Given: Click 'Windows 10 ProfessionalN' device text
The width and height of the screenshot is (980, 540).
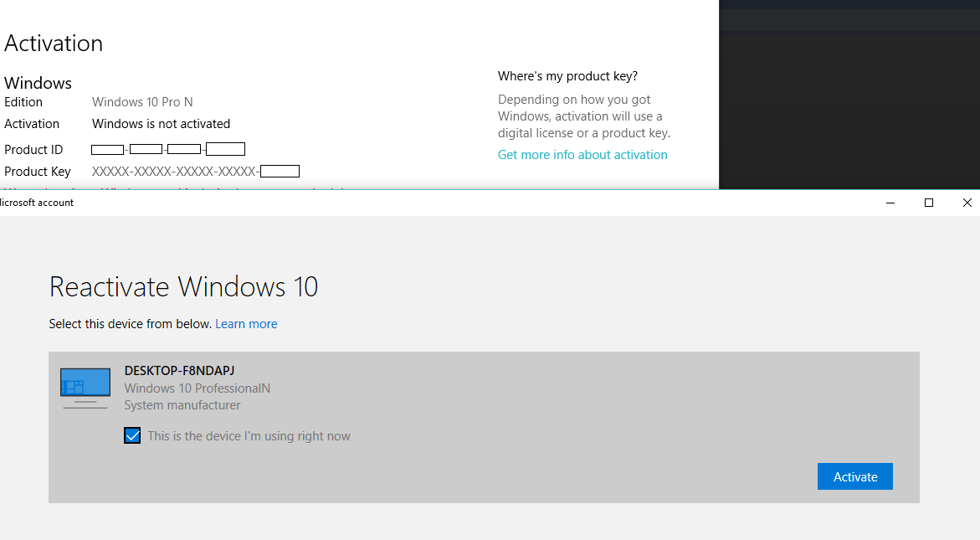Looking at the screenshot, I should point(198,388).
